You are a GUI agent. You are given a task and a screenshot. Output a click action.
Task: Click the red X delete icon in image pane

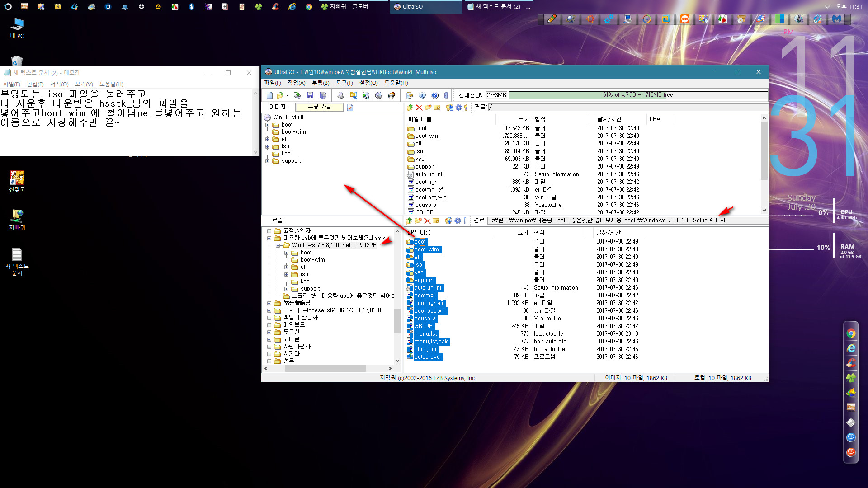coord(419,107)
